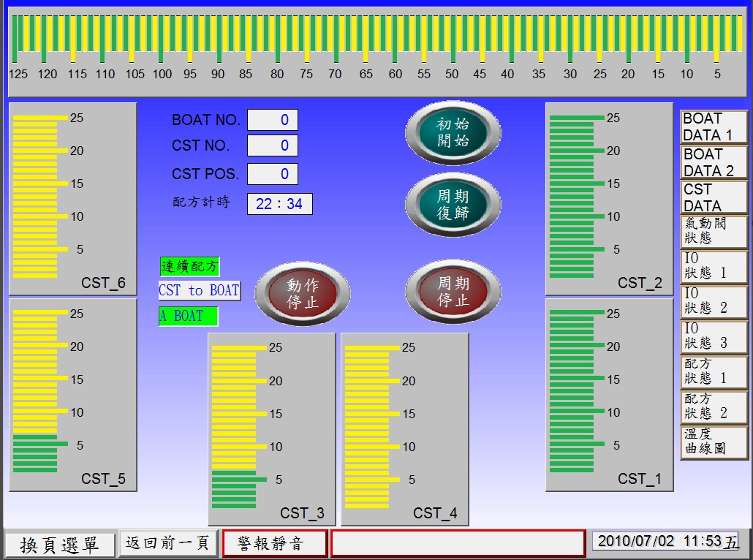Open the BOAT DATA 2 page
Viewport: 753px width, 560px height.
(714, 162)
